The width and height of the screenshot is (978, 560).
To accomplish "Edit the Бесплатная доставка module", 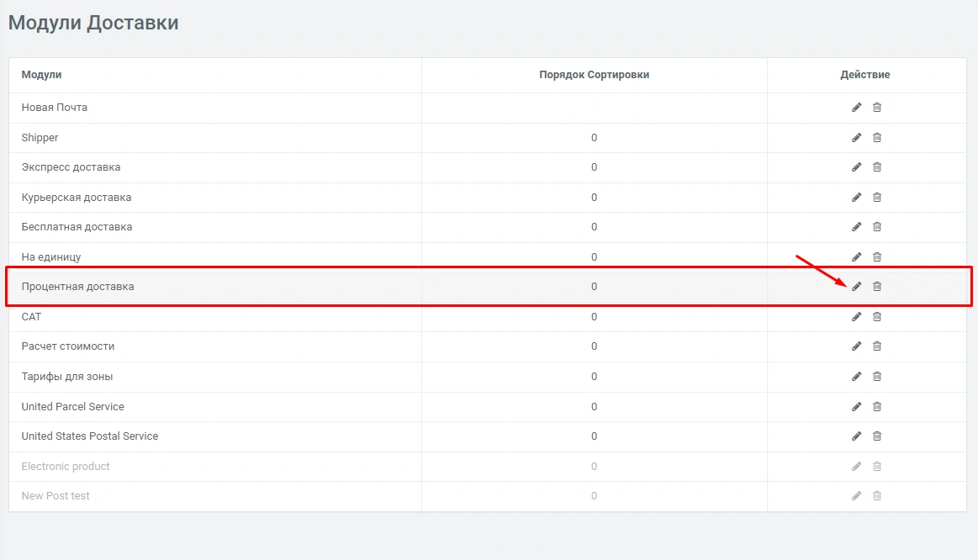I will (x=856, y=227).
